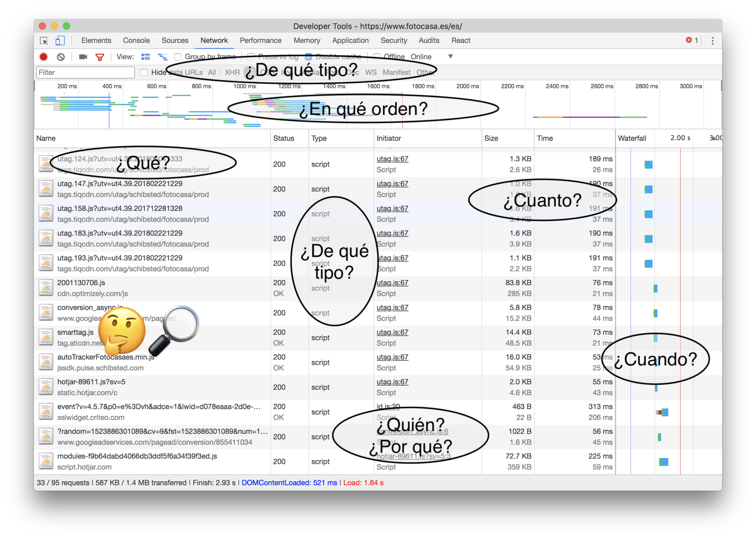Go to the Memory tab
The image size is (756, 539).
307,40
